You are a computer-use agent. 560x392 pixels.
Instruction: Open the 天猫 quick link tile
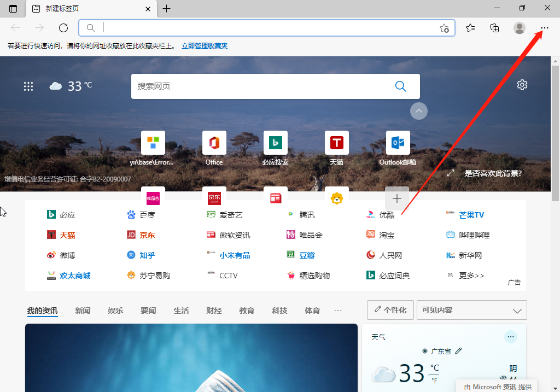pos(336,142)
